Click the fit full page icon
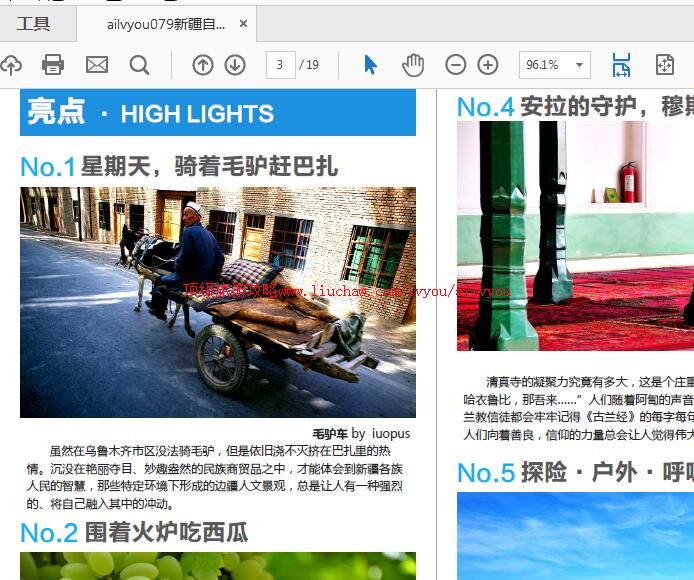The image size is (694, 580). coord(665,65)
